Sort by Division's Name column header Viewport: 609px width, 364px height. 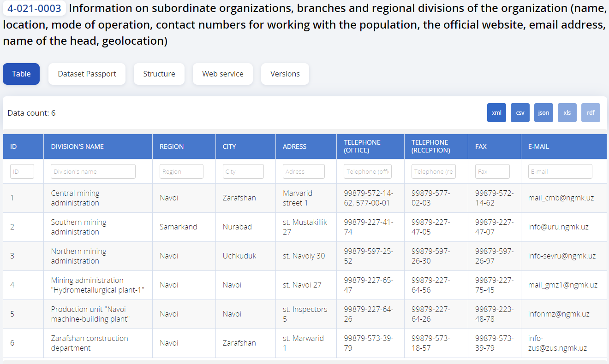tap(78, 147)
